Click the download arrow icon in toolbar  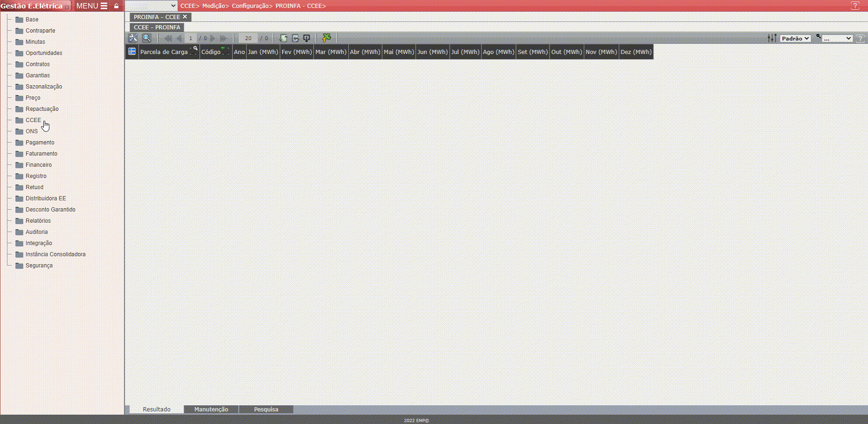306,38
